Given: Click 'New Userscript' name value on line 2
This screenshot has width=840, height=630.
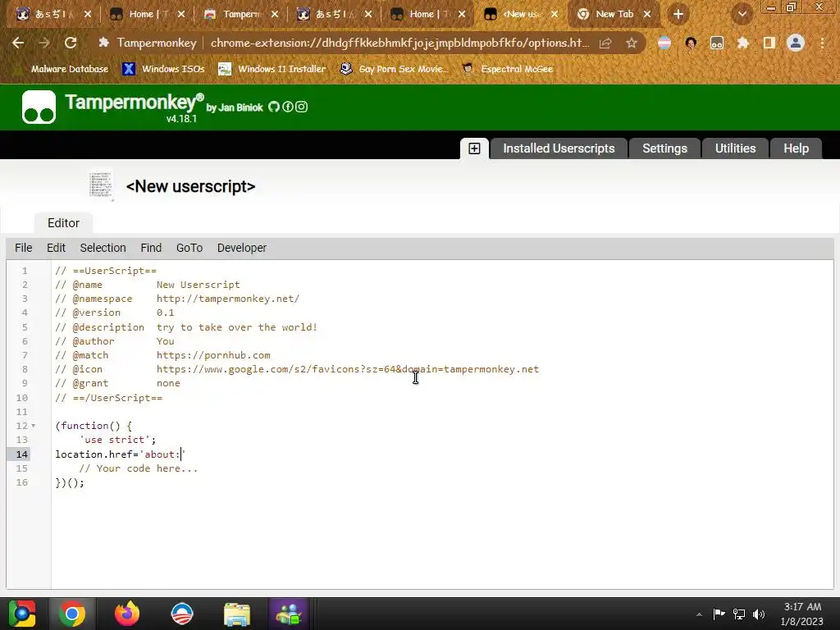Looking at the screenshot, I should 199,285.
